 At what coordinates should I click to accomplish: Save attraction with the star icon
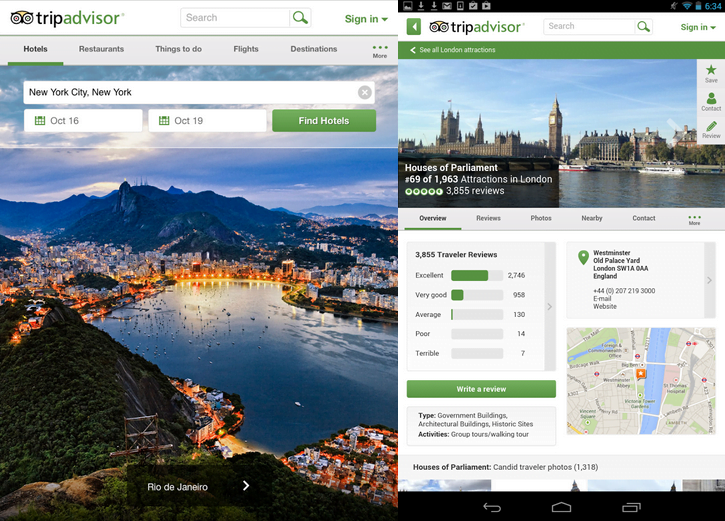click(711, 73)
